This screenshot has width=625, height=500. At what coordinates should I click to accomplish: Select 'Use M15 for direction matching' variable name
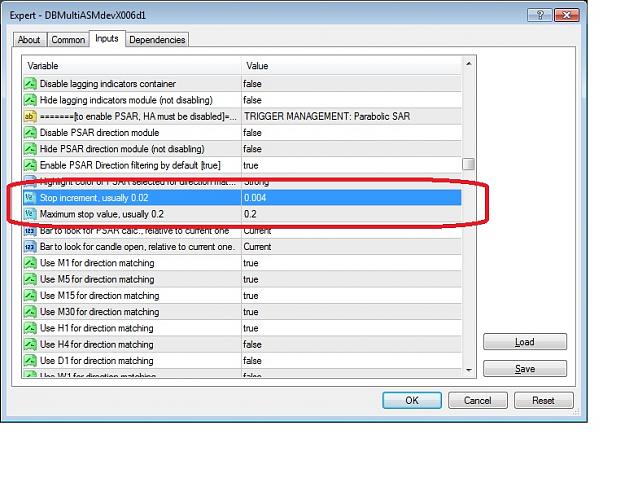100,296
